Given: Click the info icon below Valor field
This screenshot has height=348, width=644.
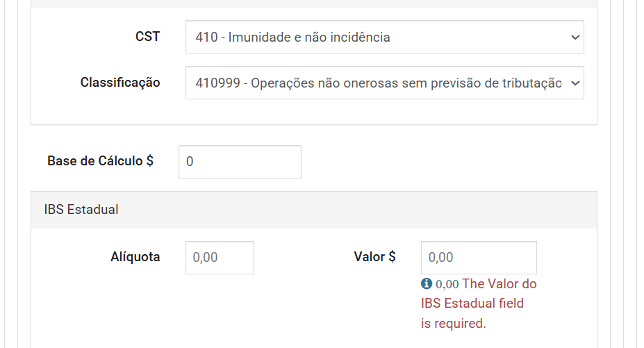Looking at the screenshot, I should coord(427,284).
